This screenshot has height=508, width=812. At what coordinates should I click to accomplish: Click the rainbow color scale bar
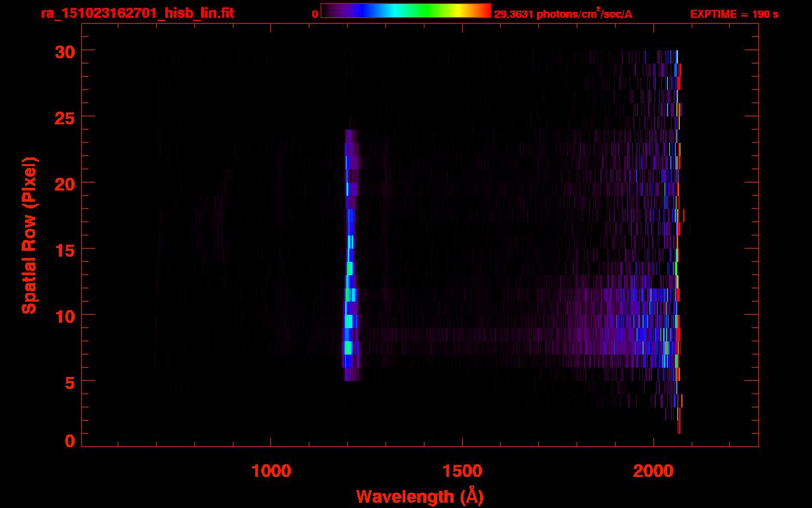(x=406, y=11)
